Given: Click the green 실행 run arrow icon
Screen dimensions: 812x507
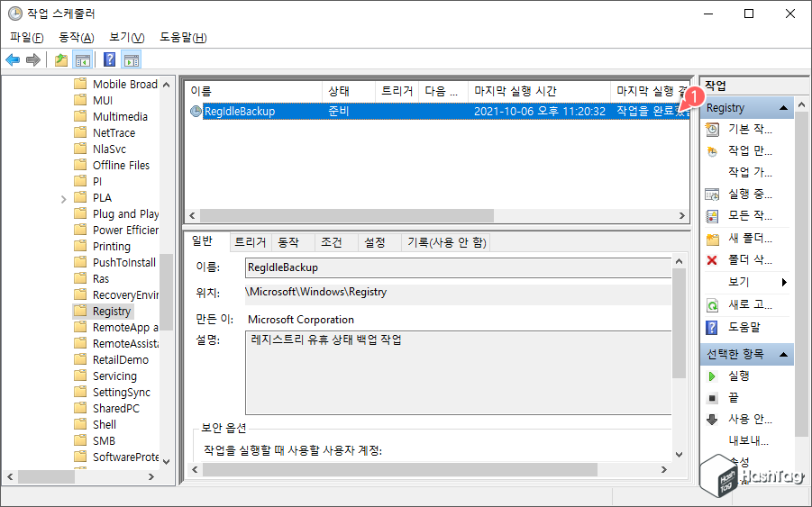Looking at the screenshot, I should pyautogui.click(x=712, y=376).
